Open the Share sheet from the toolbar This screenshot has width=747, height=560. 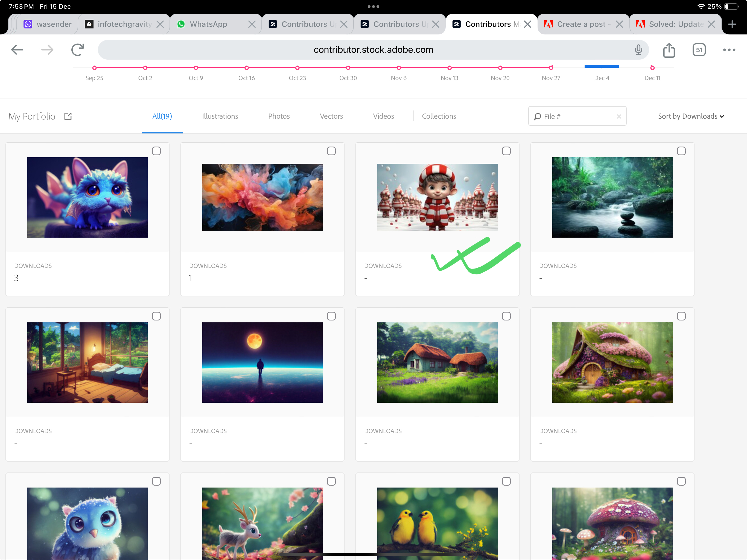coord(669,50)
